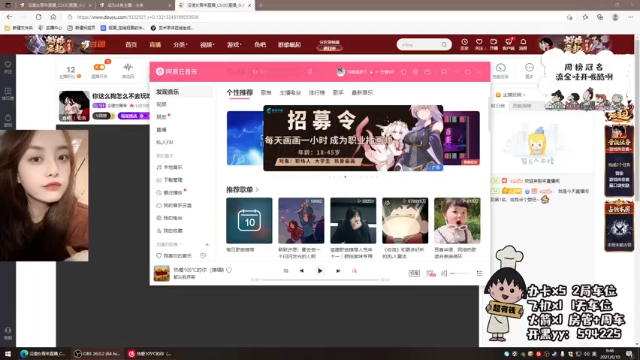Screen dimensions: 640x360
Task: Select 发现音乐 in music sidebar
Action: [182, 92]
